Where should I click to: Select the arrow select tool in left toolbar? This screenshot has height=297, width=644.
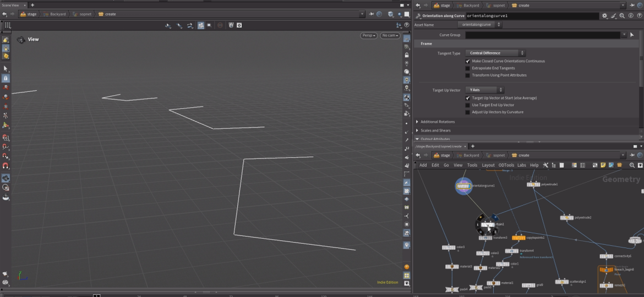click(6, 69)
